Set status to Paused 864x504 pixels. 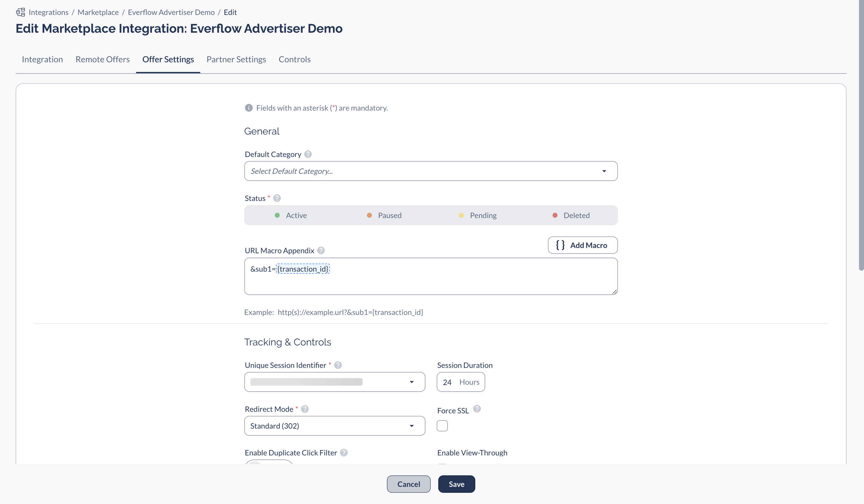(x=384, y=215)
